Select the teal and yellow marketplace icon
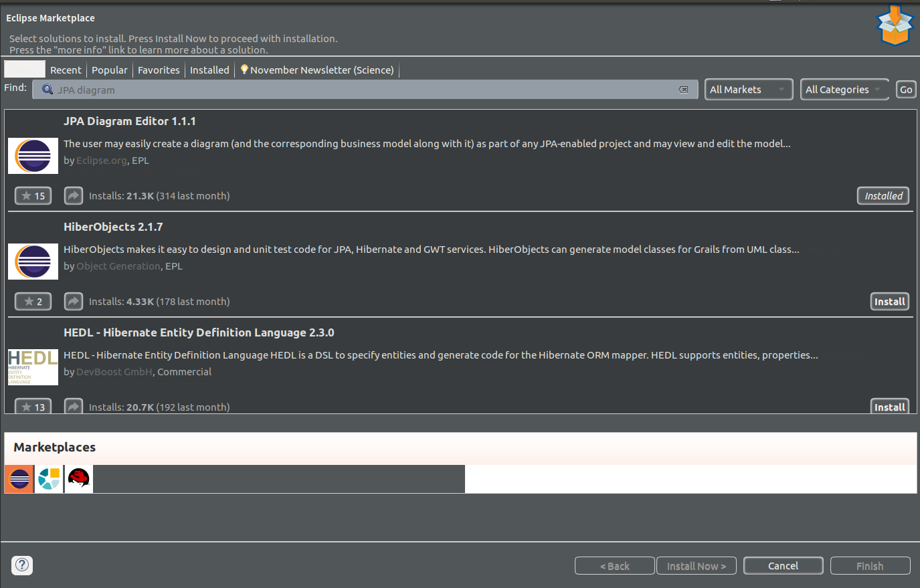The height and width of the screenshot is (588, 920). 49,479
